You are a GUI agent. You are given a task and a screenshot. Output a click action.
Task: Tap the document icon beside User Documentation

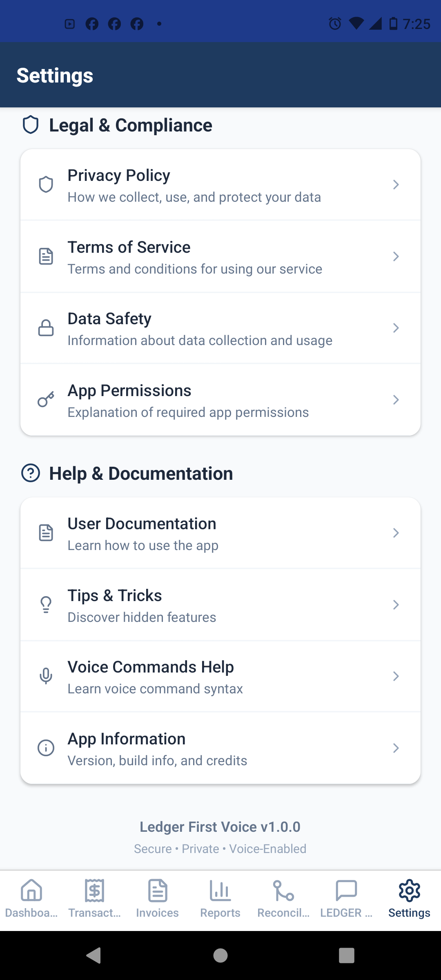tap(46, 533)
